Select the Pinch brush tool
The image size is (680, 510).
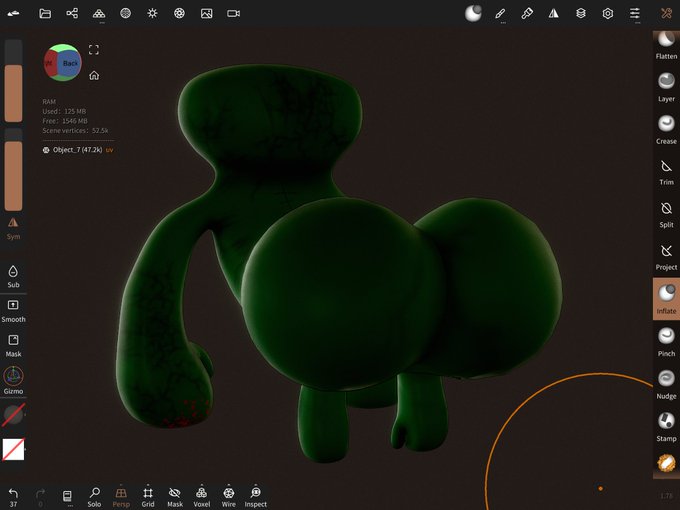(666, 342)
